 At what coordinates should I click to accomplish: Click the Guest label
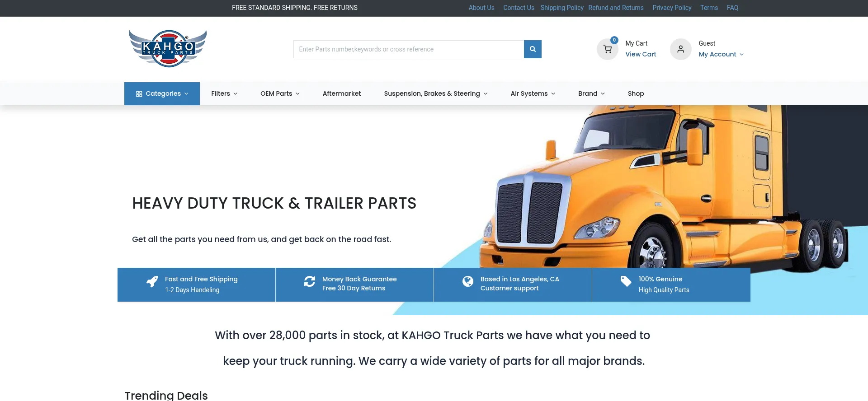pyautogui.click(x=707, y=43)
